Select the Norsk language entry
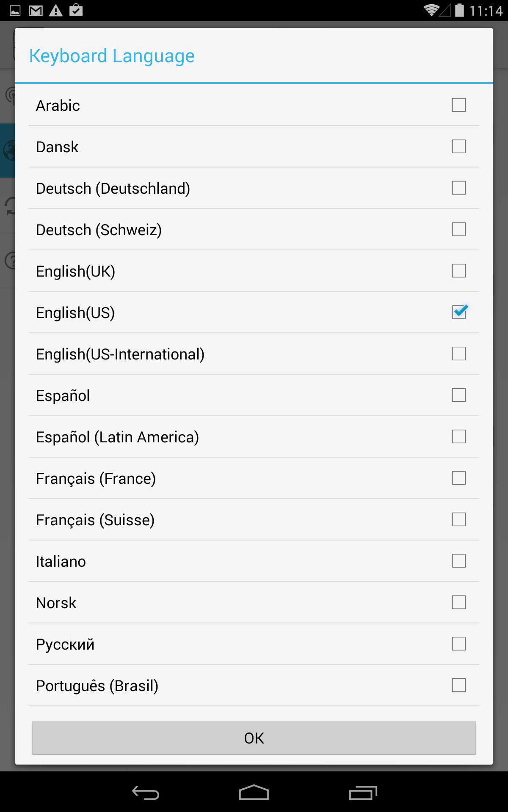The image size is (508, 812). click(254, 603)
